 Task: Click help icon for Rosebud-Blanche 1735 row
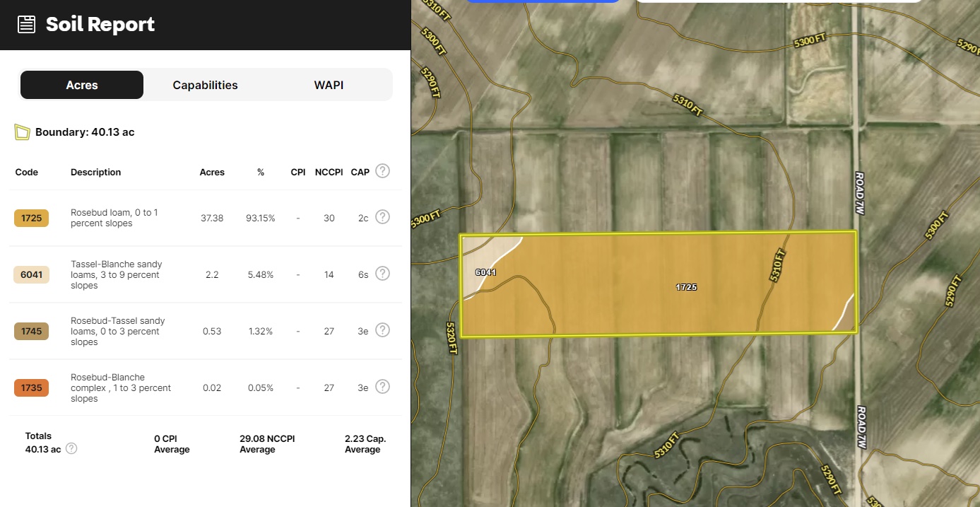[x=382, y=387]
